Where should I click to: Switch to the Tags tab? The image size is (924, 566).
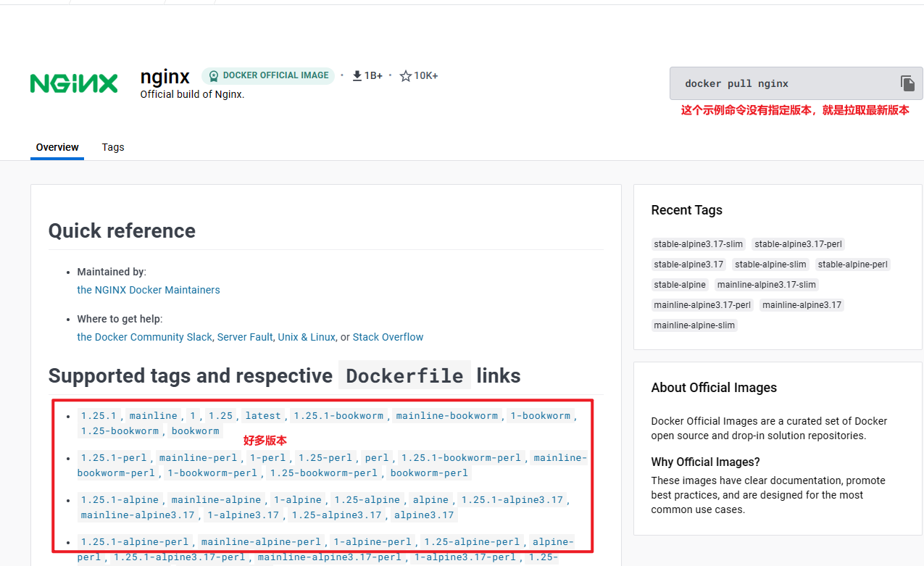click(x=113, y=147)
